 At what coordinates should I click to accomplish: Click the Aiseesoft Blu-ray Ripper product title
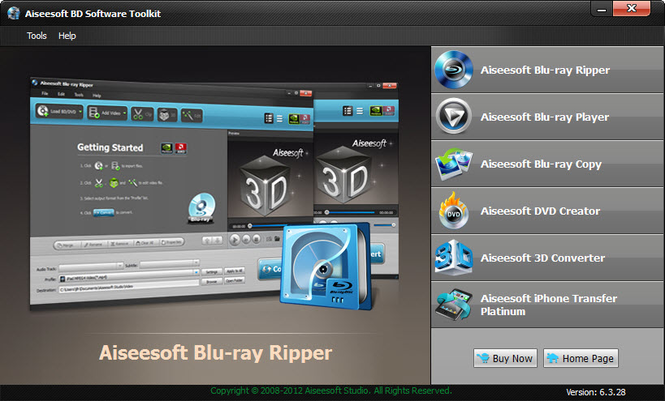215,353
